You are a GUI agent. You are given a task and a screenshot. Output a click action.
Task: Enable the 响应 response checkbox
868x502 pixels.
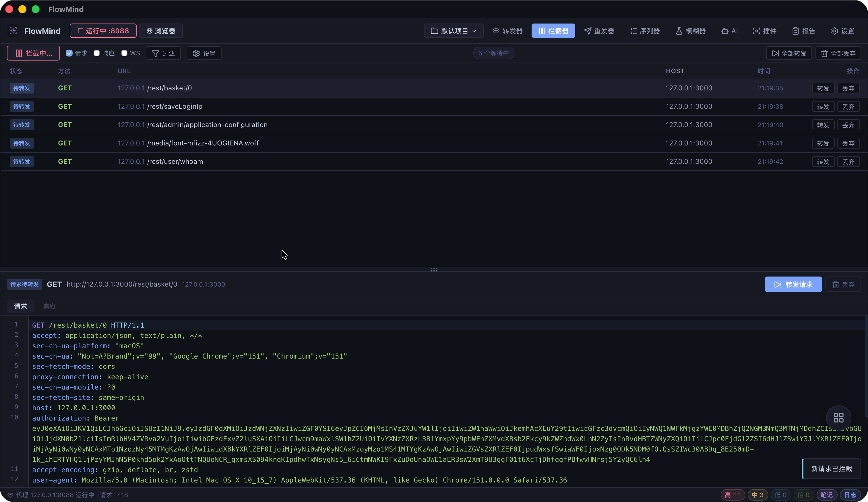[x=97, y=53]
